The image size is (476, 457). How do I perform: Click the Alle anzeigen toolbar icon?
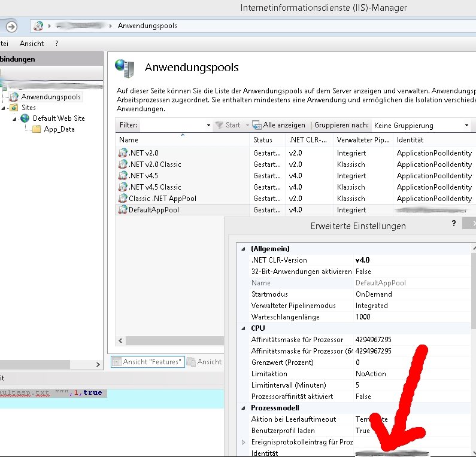coord(257,126)
